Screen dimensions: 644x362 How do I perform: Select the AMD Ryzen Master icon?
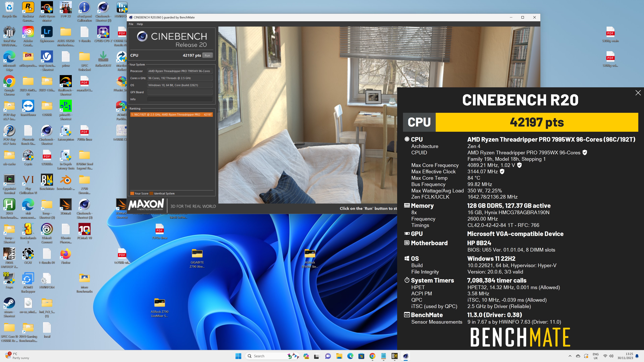(47, 12)
